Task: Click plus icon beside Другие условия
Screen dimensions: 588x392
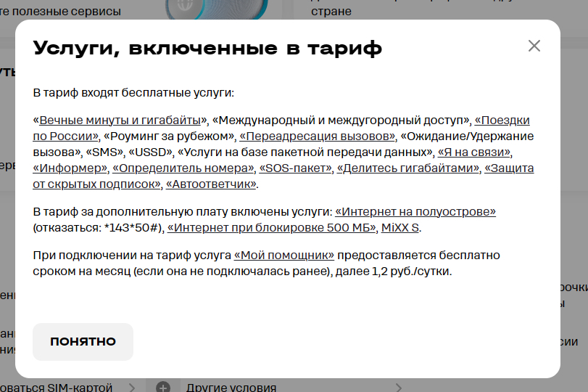Action: coord(163,387)
